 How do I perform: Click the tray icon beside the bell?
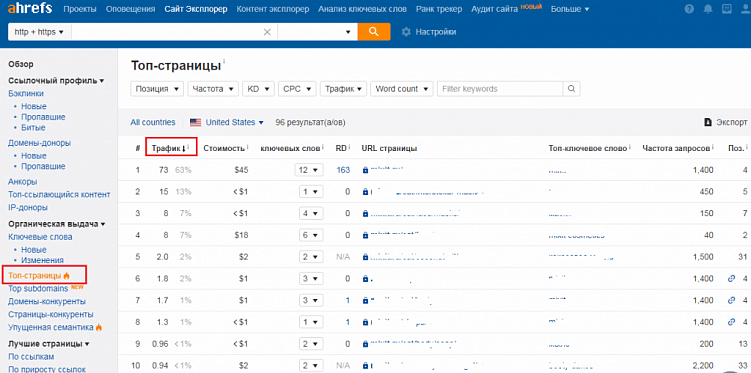tap(726, 9)
